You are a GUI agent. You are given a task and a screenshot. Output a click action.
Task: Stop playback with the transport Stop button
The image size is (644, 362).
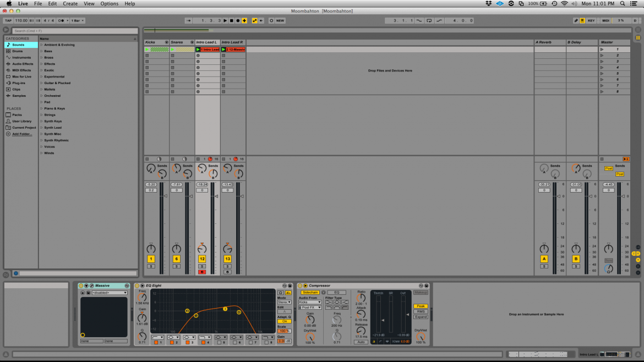(231, 20)
